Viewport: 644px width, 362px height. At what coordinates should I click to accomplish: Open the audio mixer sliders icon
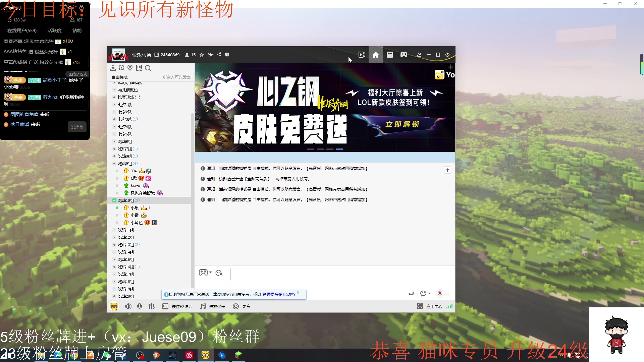[152, 306]
